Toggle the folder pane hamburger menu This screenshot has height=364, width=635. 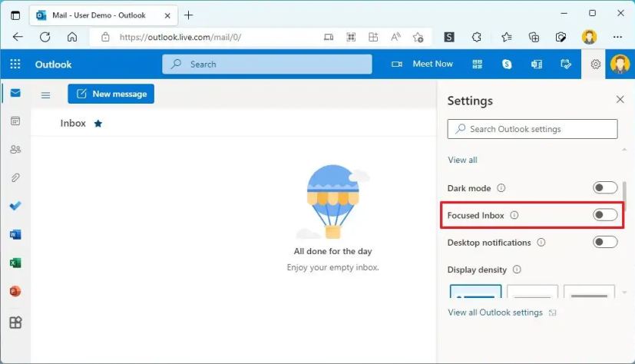coord(46,94)
